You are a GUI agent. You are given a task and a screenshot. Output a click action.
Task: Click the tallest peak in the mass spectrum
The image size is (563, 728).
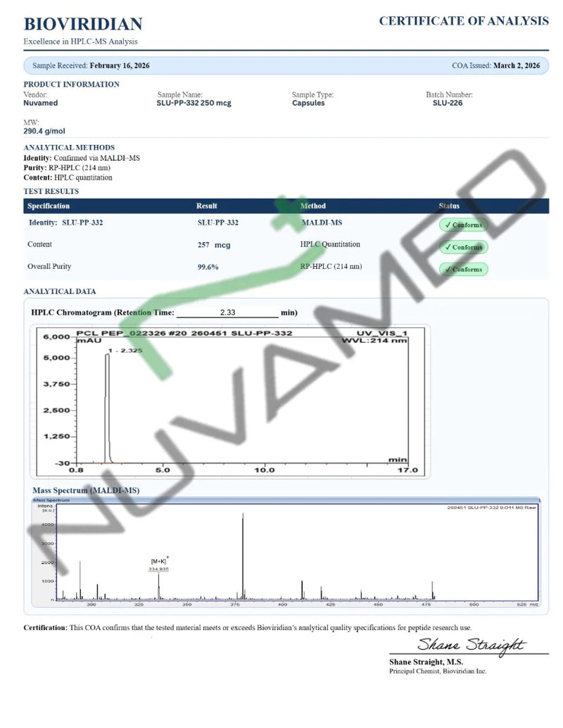(x=243, y=556)
